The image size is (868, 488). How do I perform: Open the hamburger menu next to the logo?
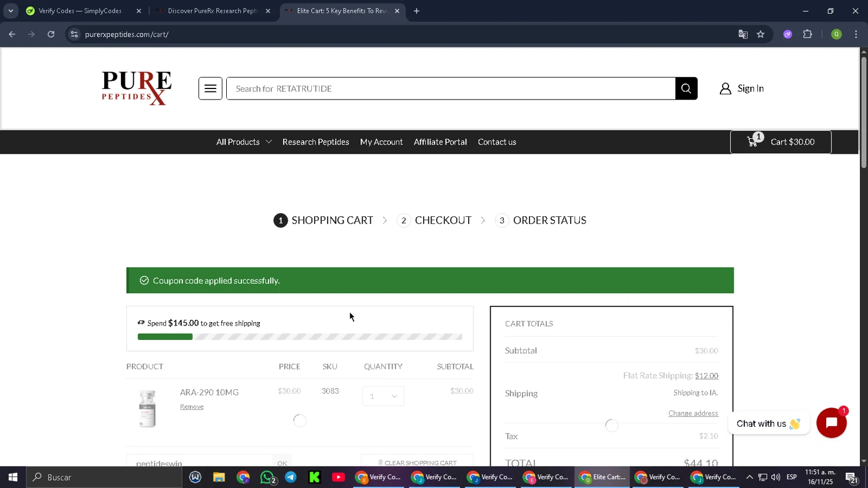click(210, 88)
